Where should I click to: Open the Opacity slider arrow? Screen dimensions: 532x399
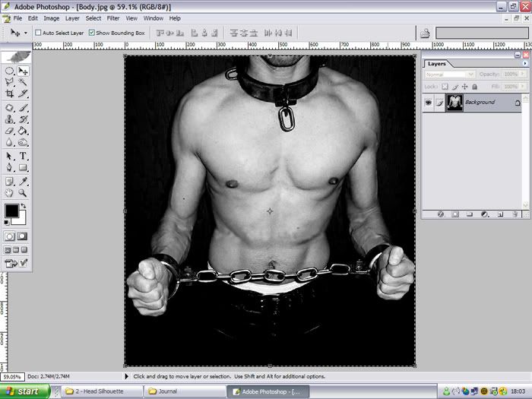(523, 74)
